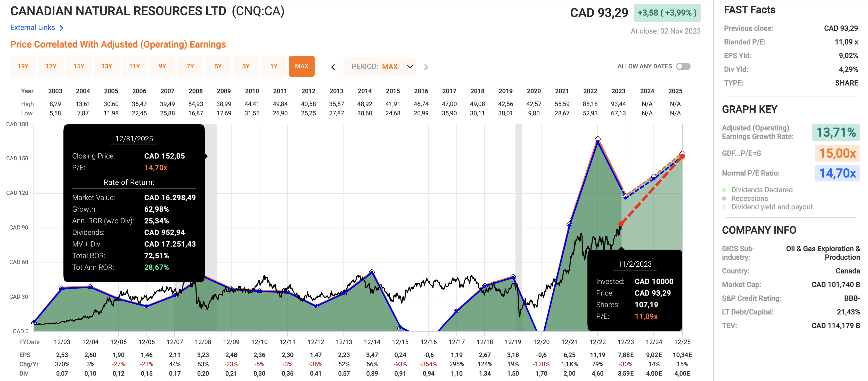Viewport: 868px width, 381px height.
Task: Click the green +3,58 (+3,99%) price change badge
Action: pyautogui.click(x=667, y=13)
